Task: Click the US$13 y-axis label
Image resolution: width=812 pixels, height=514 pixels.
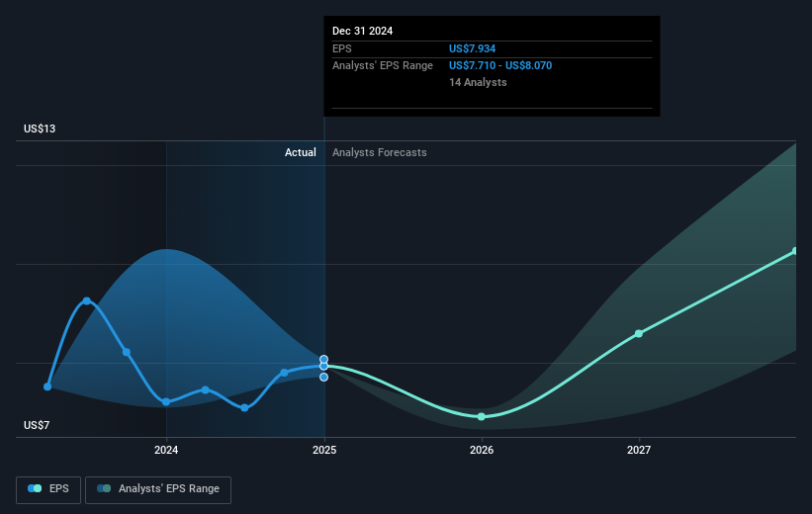Action: click(40, 128)
